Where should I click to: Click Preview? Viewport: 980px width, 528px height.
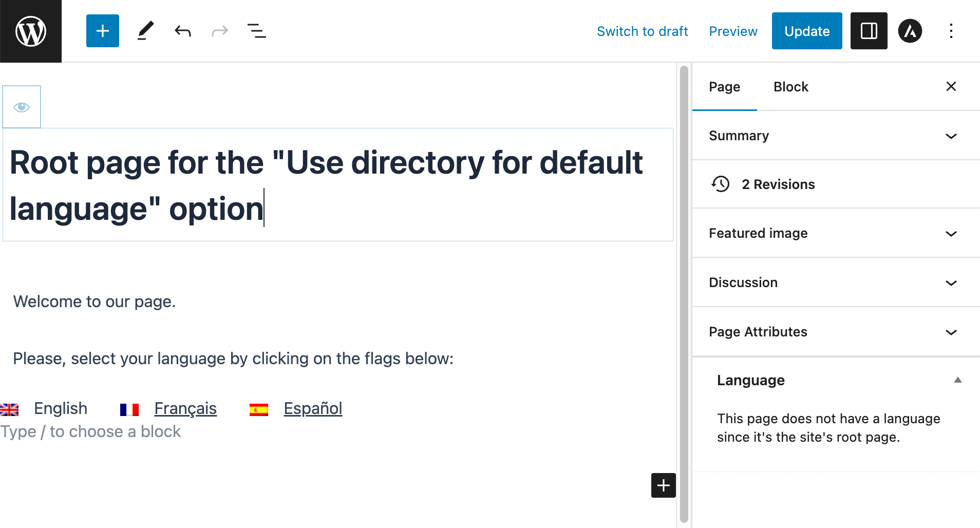pos(733,31)
